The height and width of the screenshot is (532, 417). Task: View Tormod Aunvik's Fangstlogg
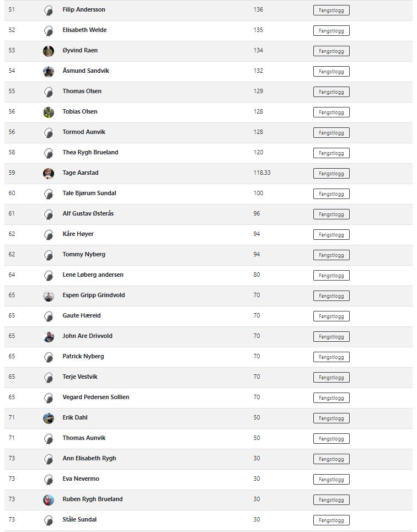click(x=331, y=133)
